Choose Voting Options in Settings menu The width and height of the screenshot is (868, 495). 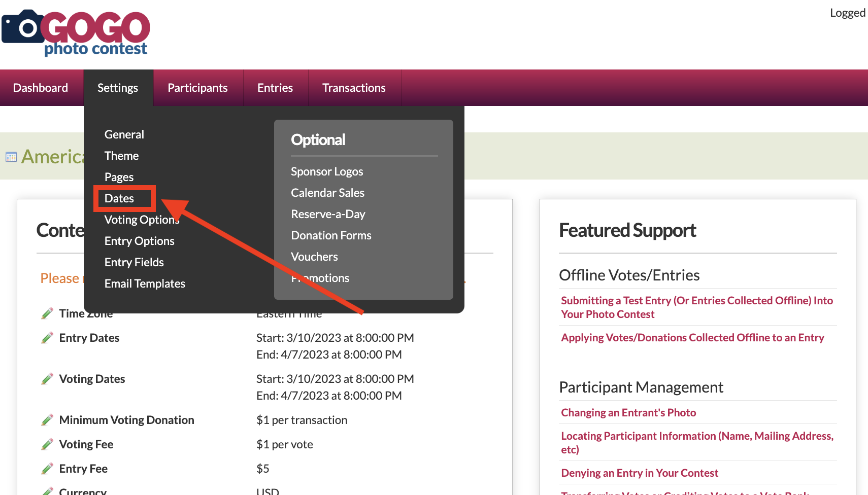(x=141, y=220)
